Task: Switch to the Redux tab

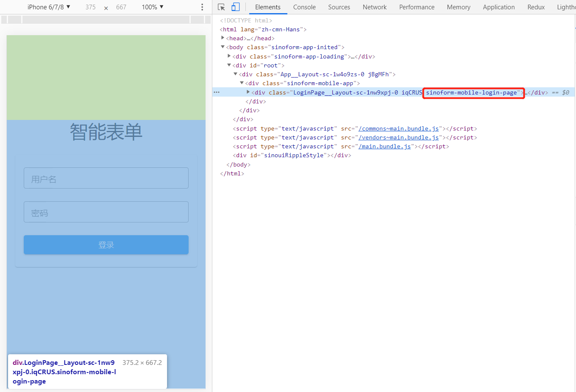Action: tap(536, 7)
